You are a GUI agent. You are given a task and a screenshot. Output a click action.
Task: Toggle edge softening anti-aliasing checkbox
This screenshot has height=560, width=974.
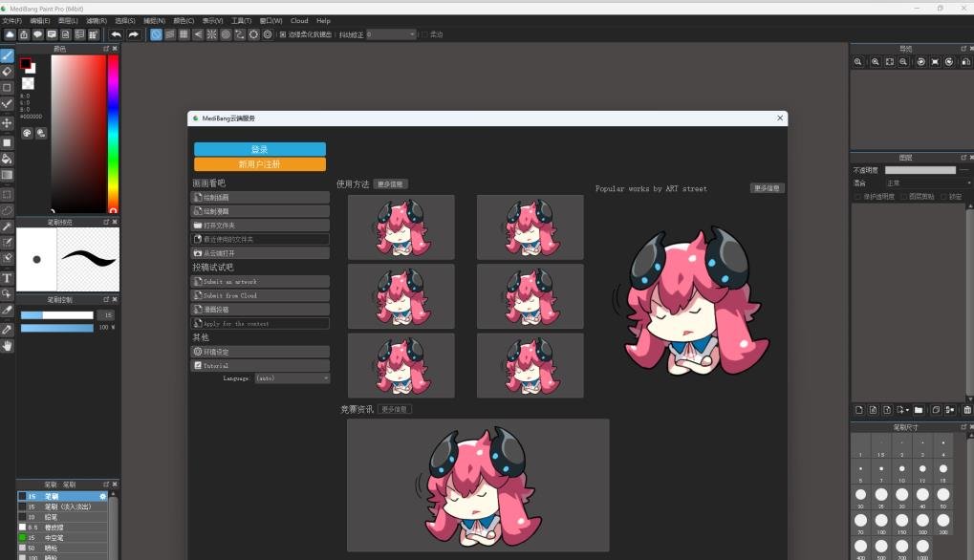click(283, 34)
